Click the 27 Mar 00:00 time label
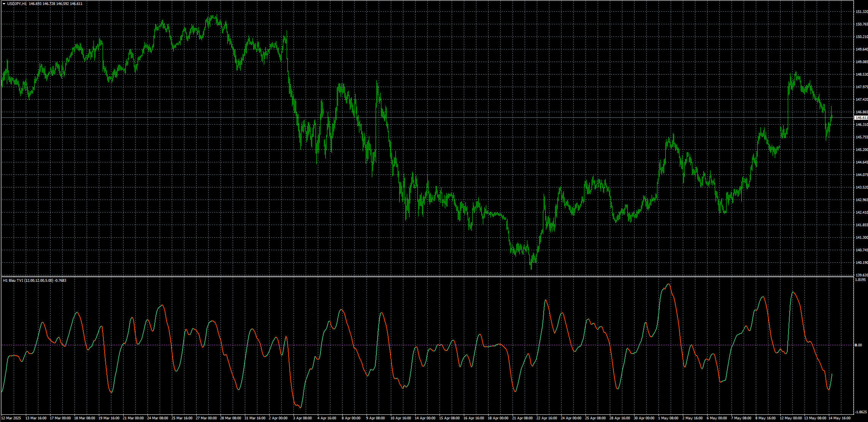This screenshot has width=868, height=422. pos(206,418)
